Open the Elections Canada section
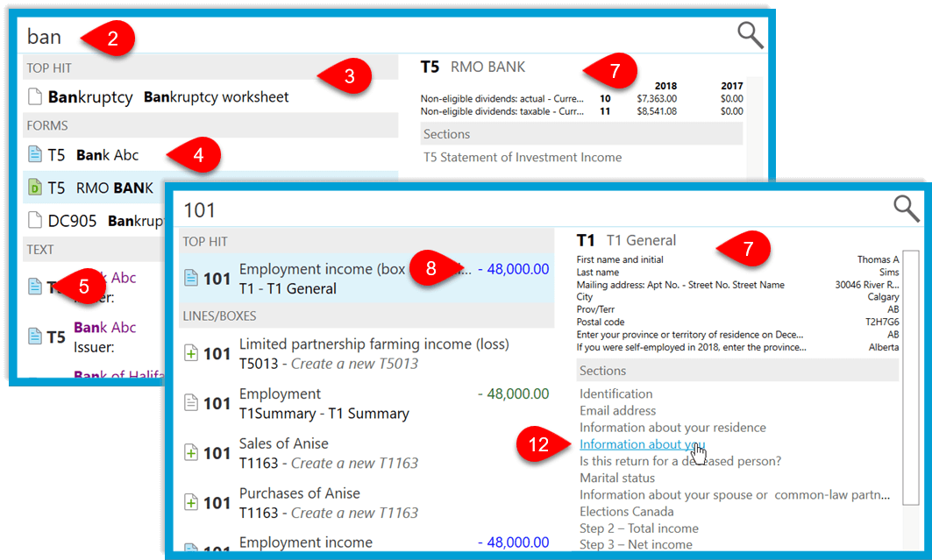The height and width of the screenshot is (560, 932). (627, 511)
